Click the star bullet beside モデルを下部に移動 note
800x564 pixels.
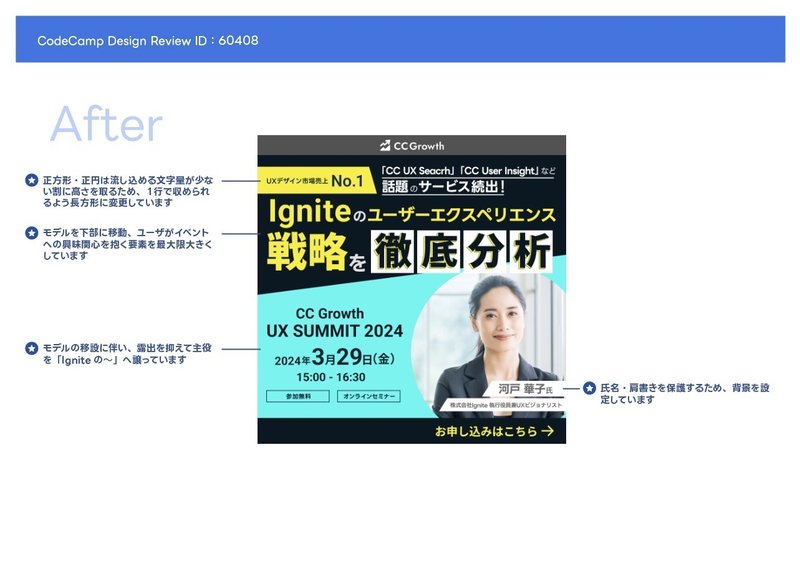32,233
